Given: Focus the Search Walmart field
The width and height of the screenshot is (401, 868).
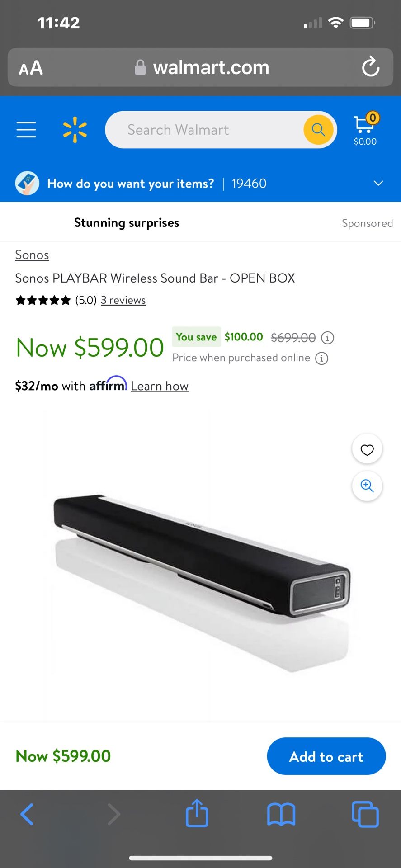Looking at the screenshot, I should pyautogui.click(x=203, y=130).
